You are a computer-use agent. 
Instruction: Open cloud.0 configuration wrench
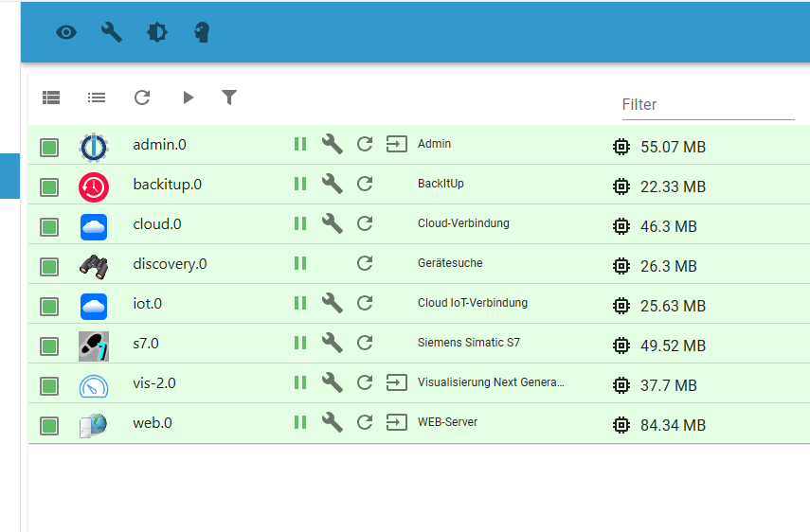[x=333, y=223]
